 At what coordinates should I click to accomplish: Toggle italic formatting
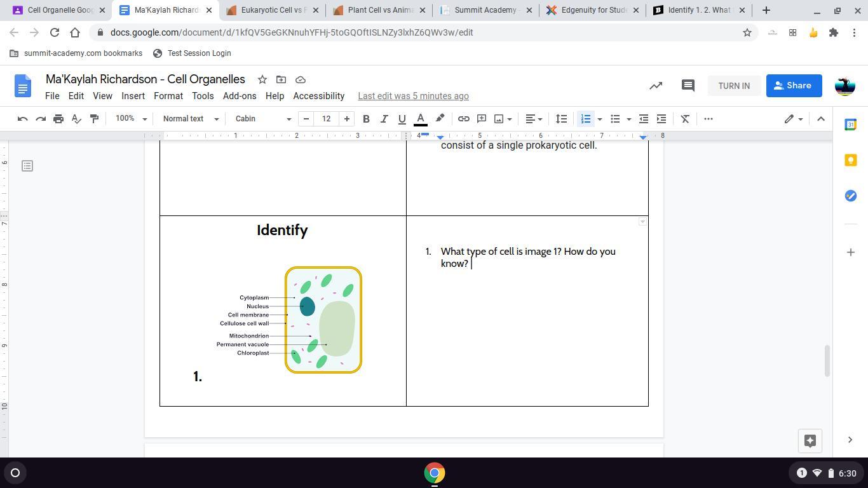384,119
